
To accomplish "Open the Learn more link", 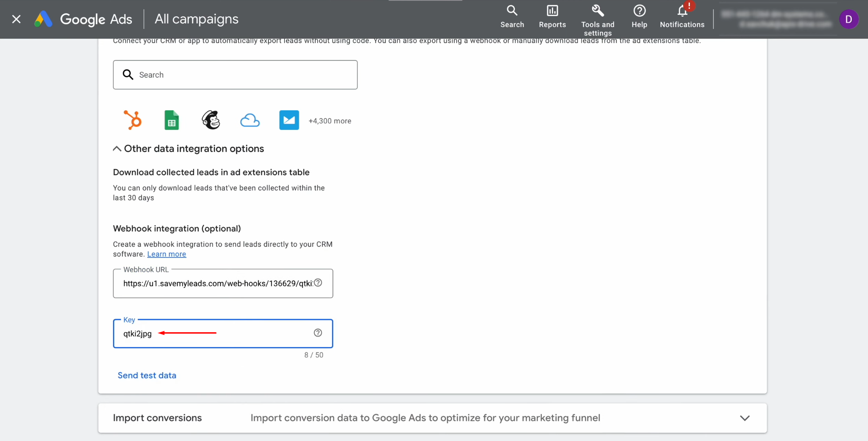I will pos(167,254).
